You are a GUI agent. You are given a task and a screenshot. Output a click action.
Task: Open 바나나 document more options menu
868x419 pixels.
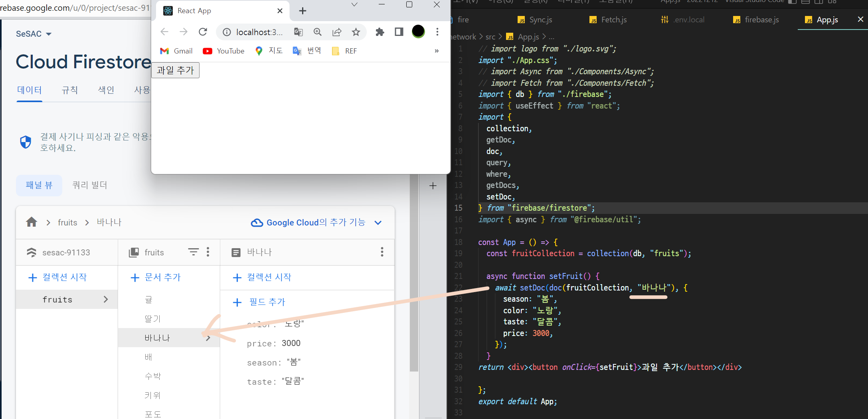pos(382,252)
